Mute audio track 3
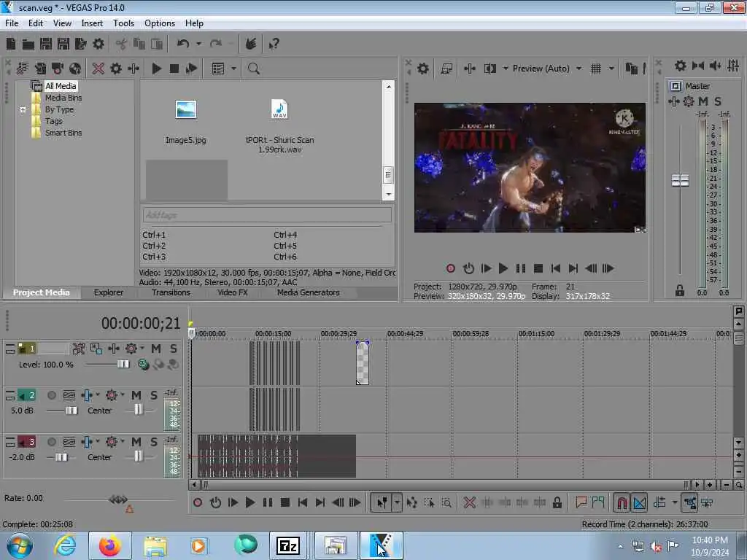747x560 pixels. pyautogui.click(x=136, y=442)
